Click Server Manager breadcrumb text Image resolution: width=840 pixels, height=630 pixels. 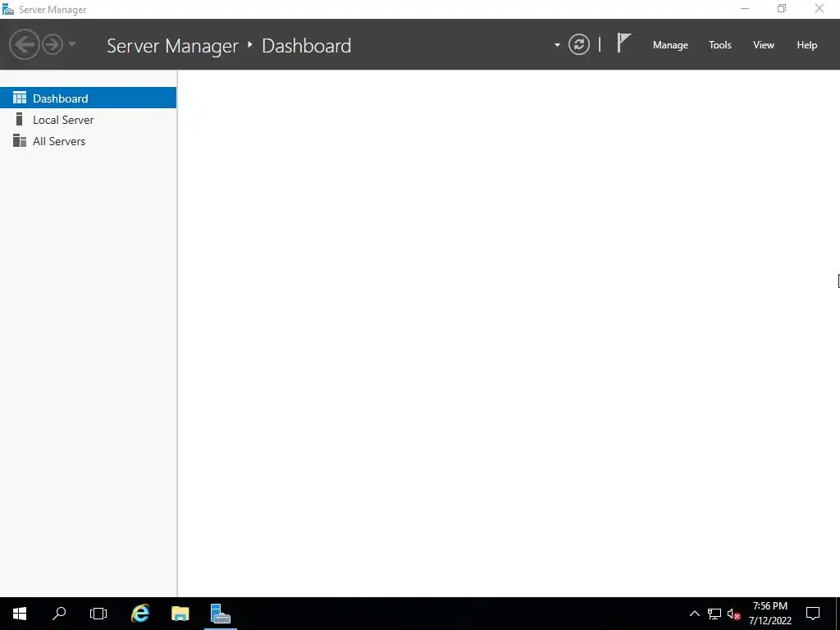pyautogui.click(x=172, y=46)
